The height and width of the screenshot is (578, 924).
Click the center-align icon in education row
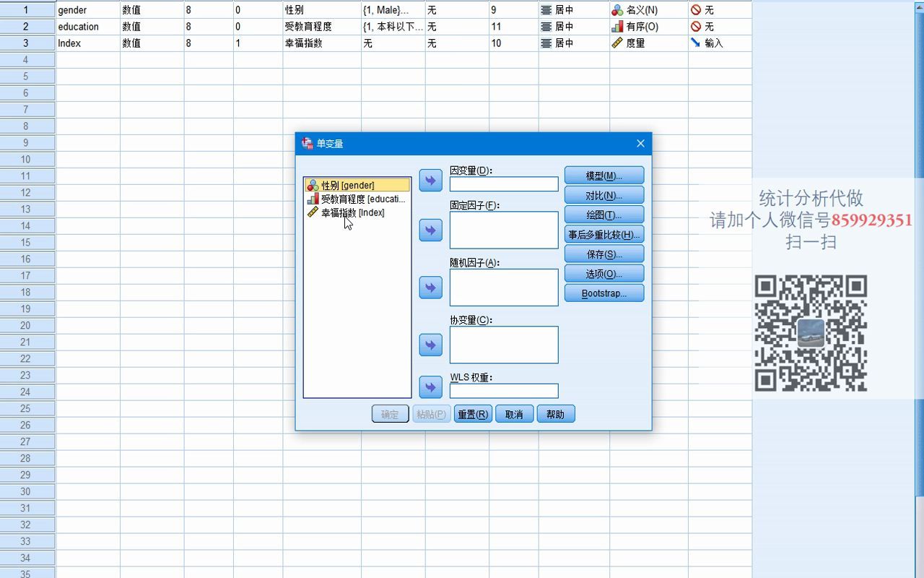pyautogui.click(x=546, y=27)
